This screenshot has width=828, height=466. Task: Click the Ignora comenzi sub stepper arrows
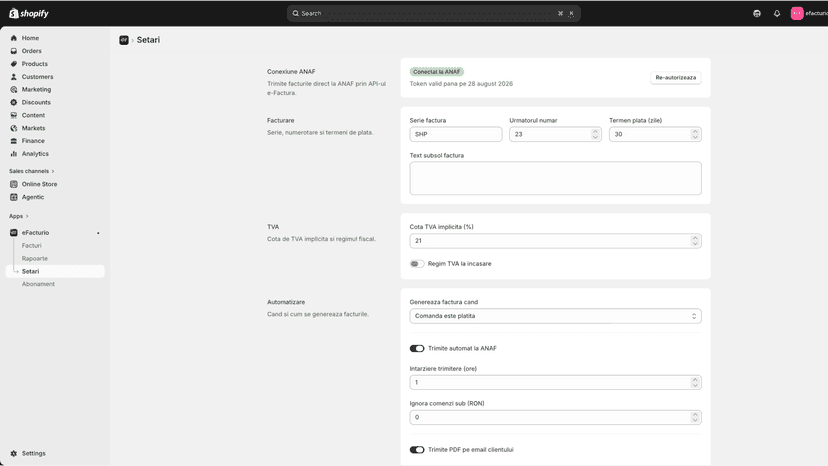point(695,417)
